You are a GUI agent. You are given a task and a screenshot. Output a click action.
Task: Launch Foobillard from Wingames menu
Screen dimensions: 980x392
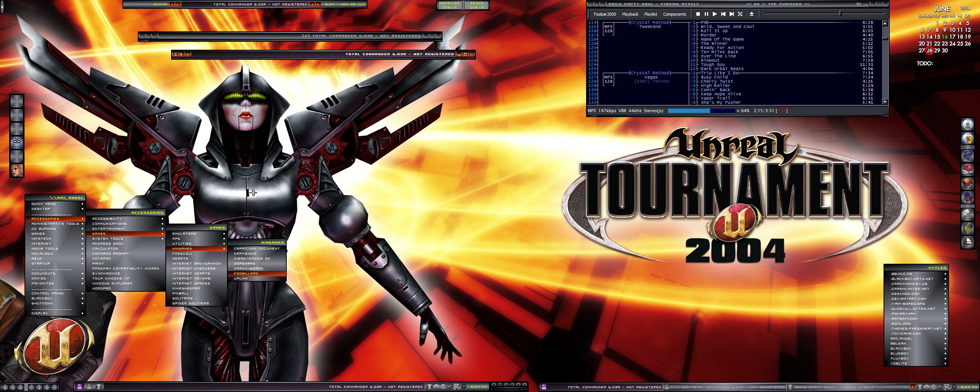(x=257, y=274)
